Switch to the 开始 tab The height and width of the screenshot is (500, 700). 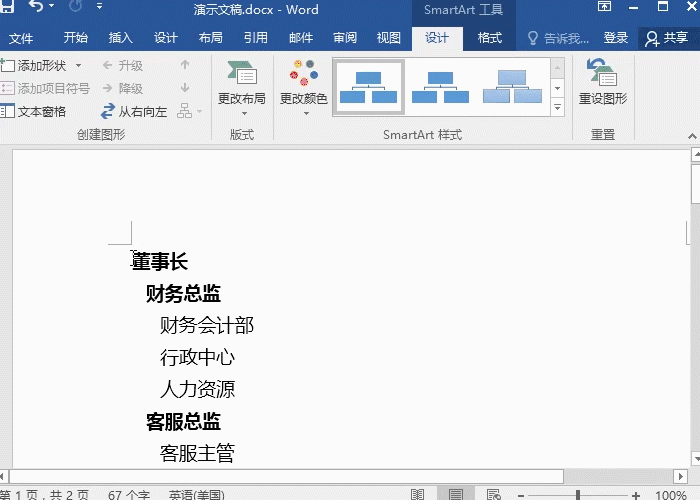click(75, 38)
